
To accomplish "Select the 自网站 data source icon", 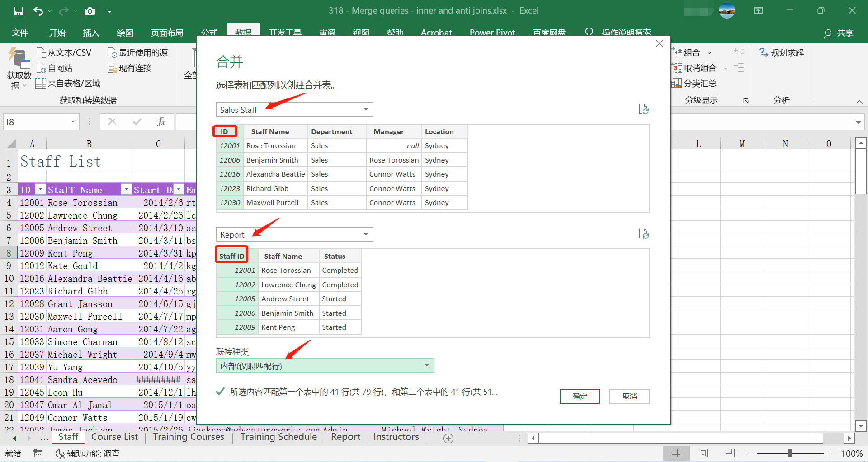I will pyautogui.click(x=58, y=68).
